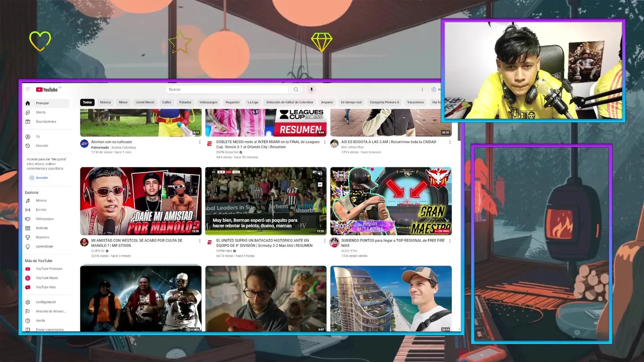Select Selección de fútbol de Colombia chip

click(289, 102)
